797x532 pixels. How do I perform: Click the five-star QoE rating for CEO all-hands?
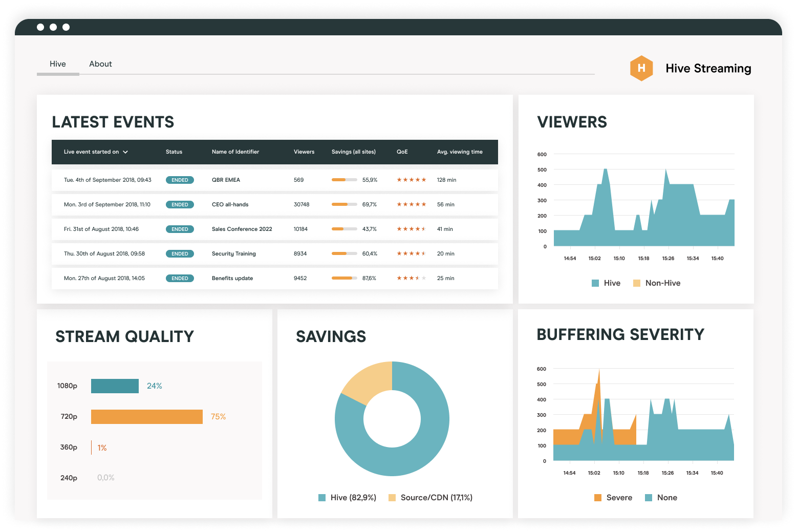[x=411, y=204]
